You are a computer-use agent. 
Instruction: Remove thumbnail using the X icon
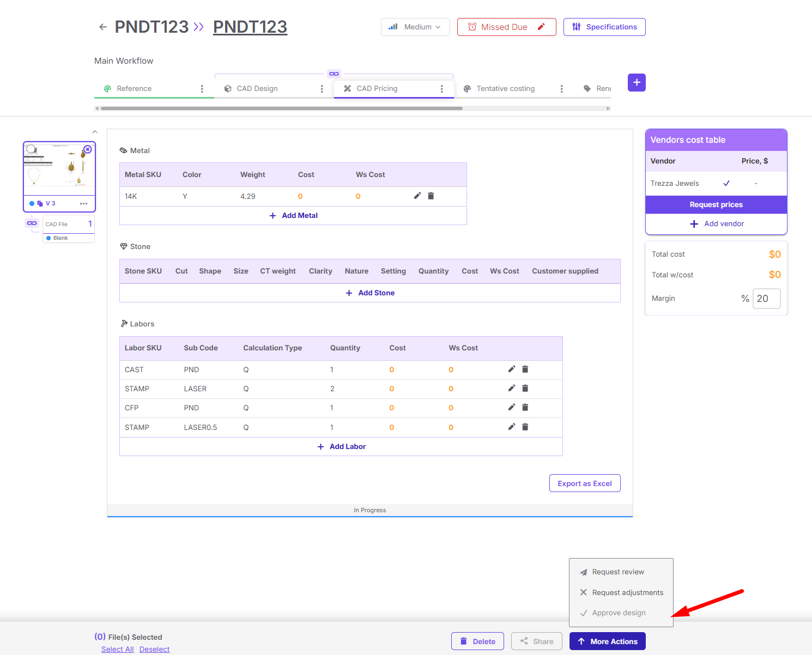pos(87,149)
